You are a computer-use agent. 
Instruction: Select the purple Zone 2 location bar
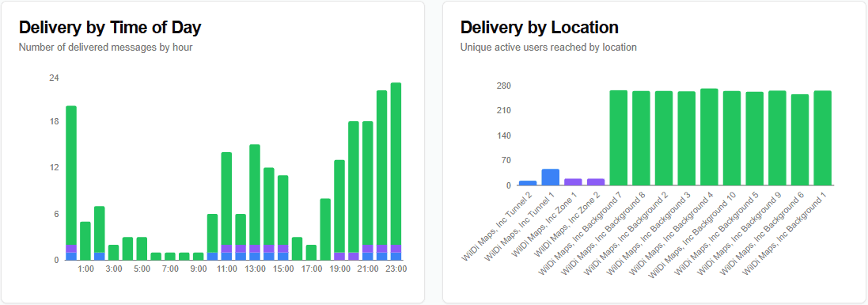596,182
